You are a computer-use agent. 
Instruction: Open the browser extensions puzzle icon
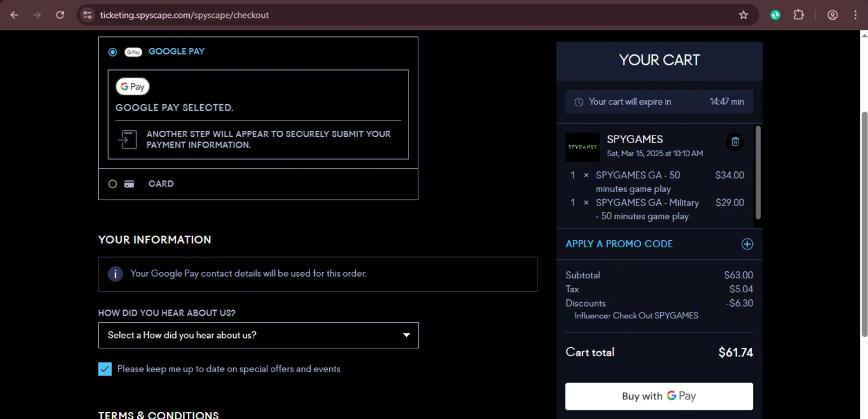tap(799, 15)
